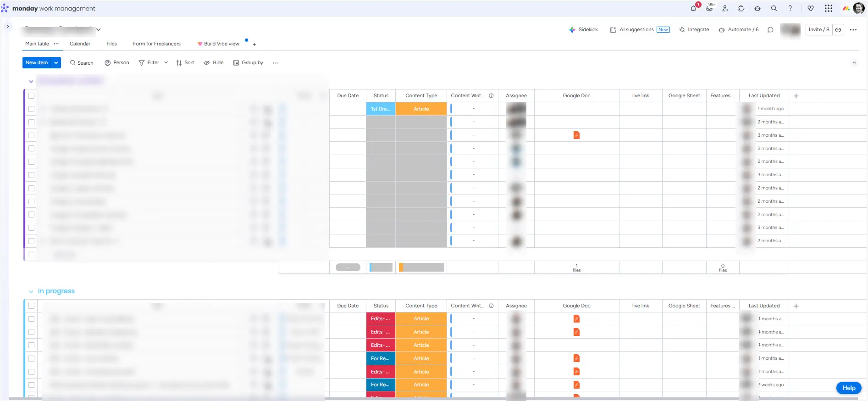Click the Help button
The height and width of the screenshot is (401, 868).
coord(848,388)
